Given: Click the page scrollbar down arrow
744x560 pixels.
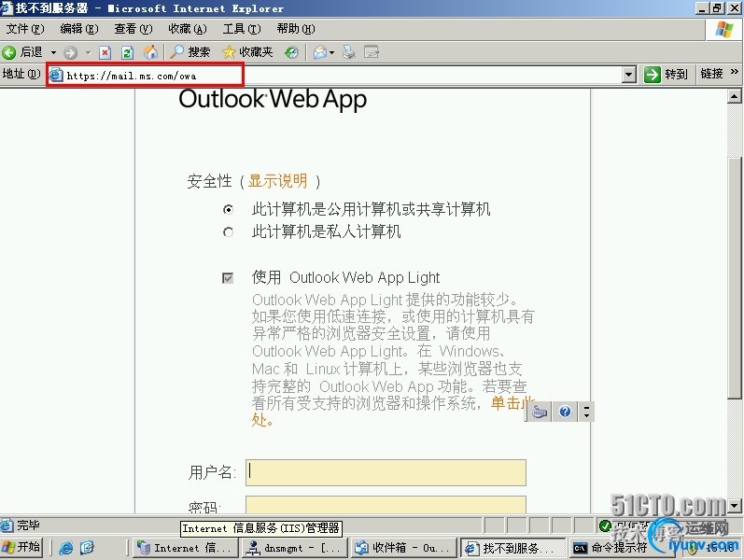Looking at the screenshot, I should tap(734, 506).
